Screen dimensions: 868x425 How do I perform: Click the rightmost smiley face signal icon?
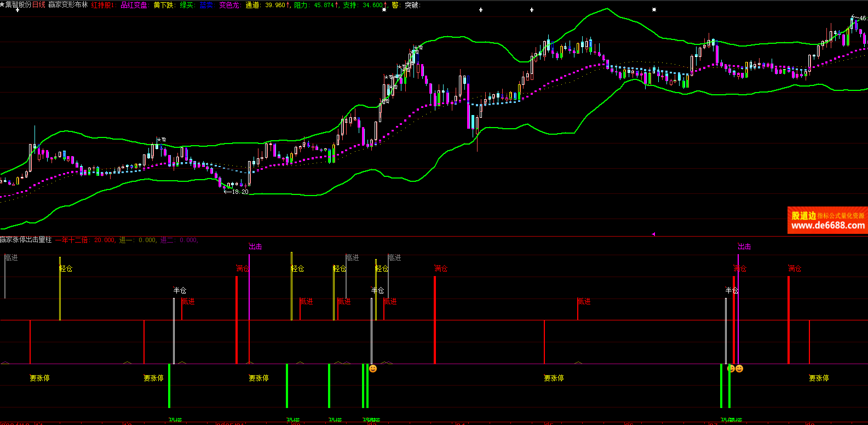click(739, 369)
